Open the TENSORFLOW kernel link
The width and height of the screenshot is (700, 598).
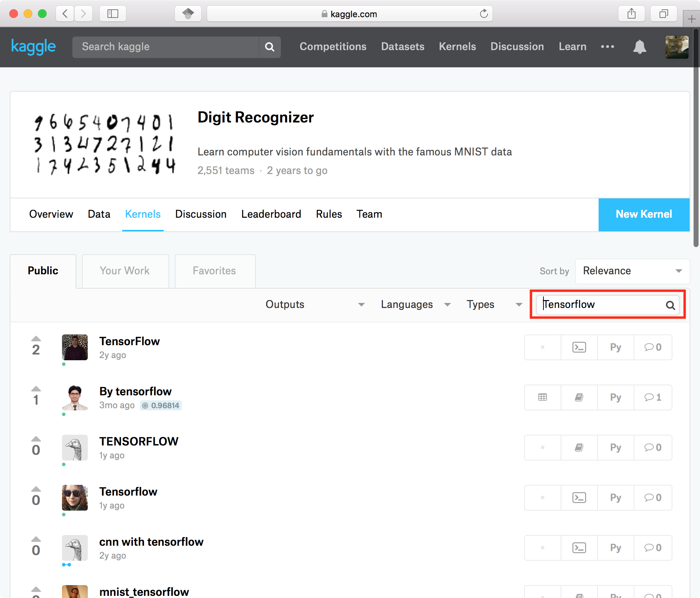(139, 442)
